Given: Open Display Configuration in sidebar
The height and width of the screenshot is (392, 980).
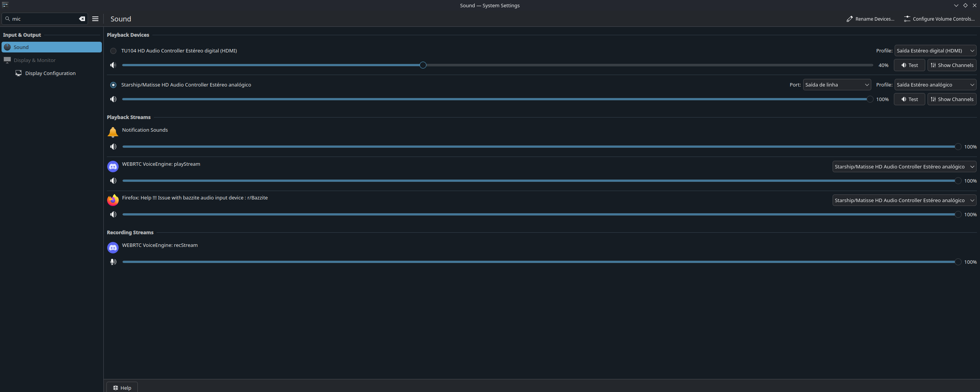Looking at the screenshot, I should click(x=52, y=73).
